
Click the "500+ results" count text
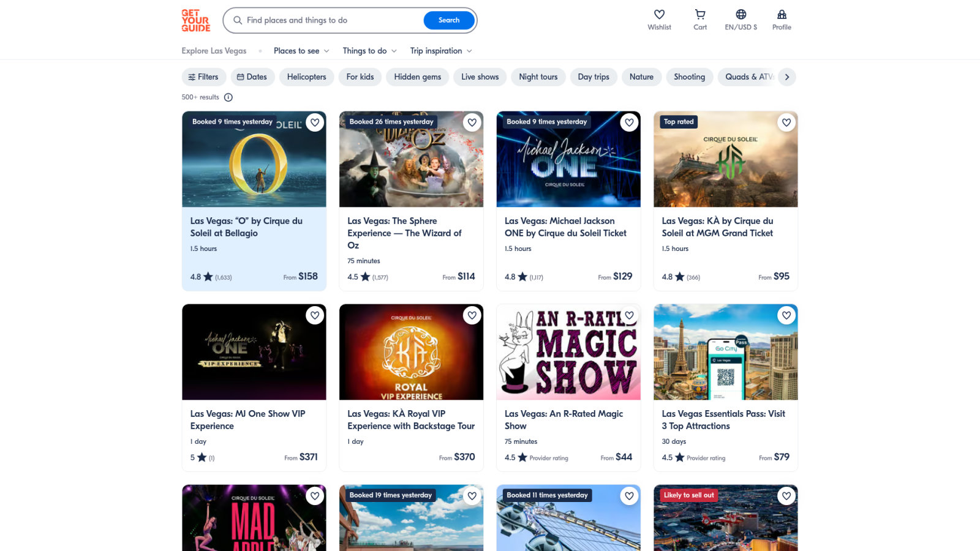(200, 97)
